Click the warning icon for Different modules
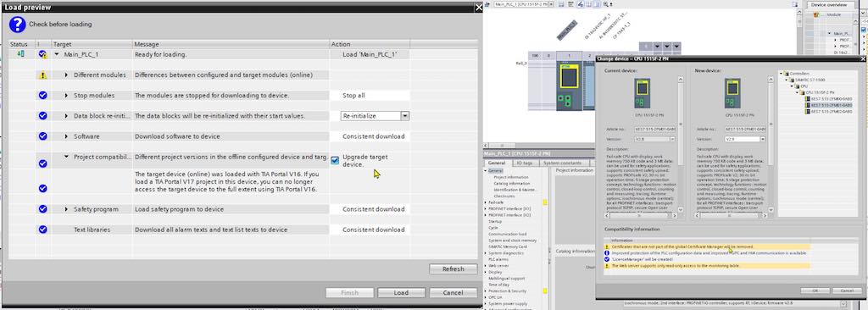Image resolution: width=868 pixels, height=310 pixels. click(x=42, y=75)
